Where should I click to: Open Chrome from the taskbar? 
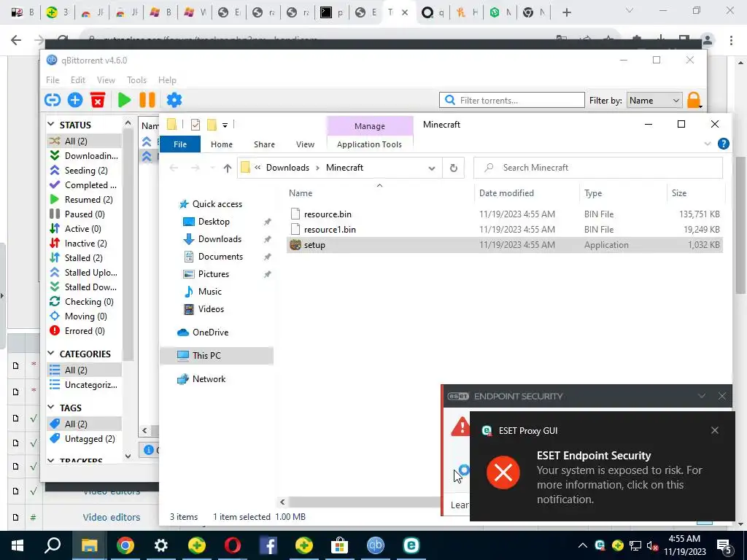point(125,545)
